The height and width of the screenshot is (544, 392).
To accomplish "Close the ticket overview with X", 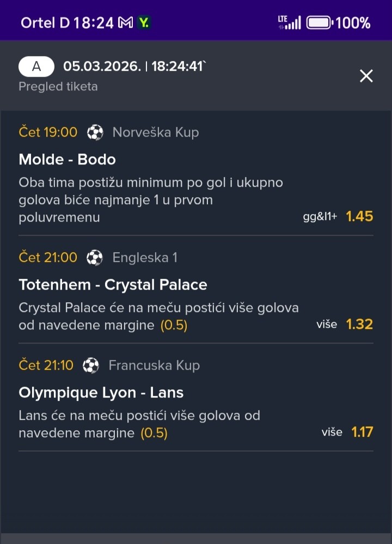I will point(366,76).
